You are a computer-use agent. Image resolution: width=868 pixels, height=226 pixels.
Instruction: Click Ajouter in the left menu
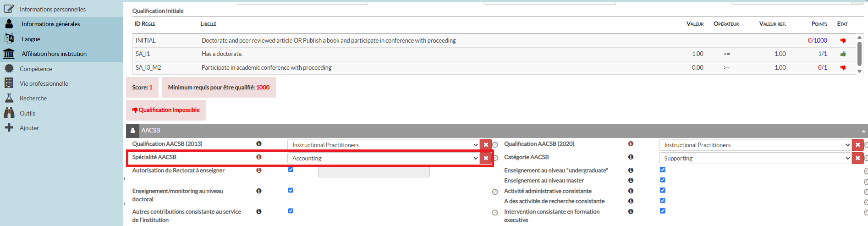point(29,128)
